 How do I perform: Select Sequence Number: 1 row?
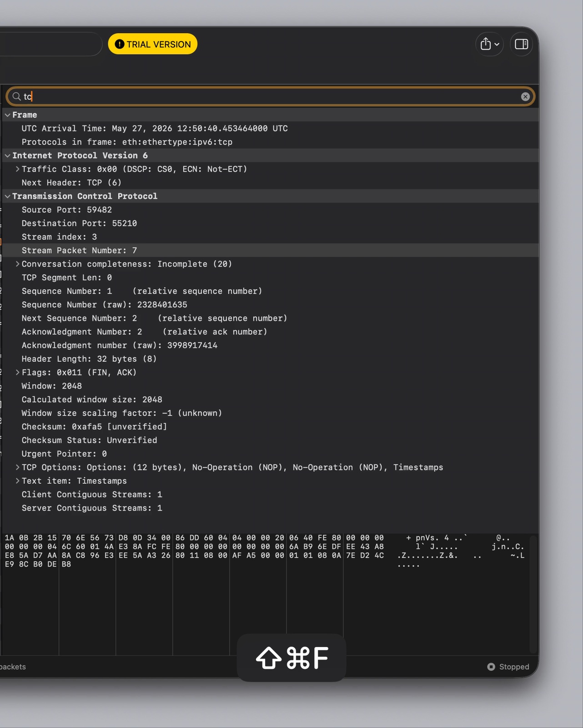click(271, 291)
